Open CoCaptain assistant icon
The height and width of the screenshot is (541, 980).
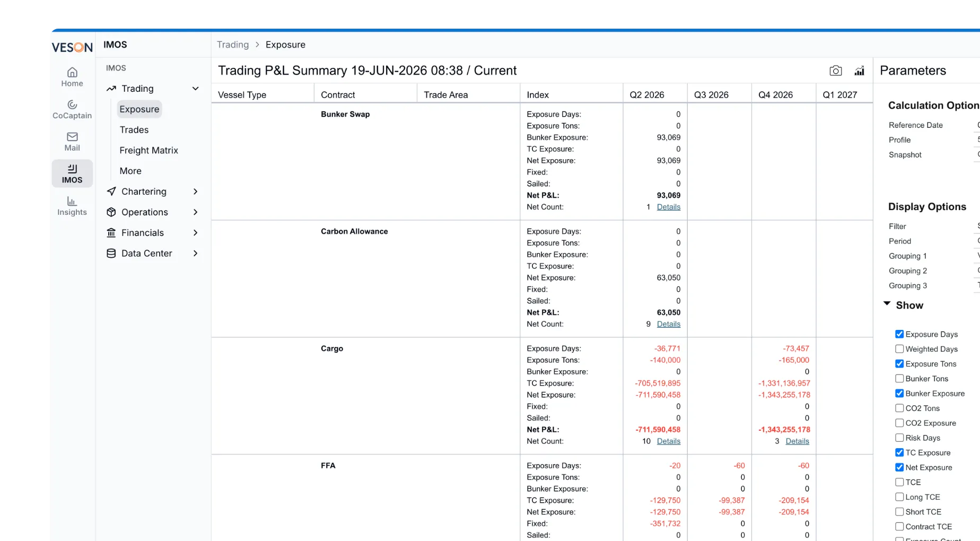coord(72,109)
